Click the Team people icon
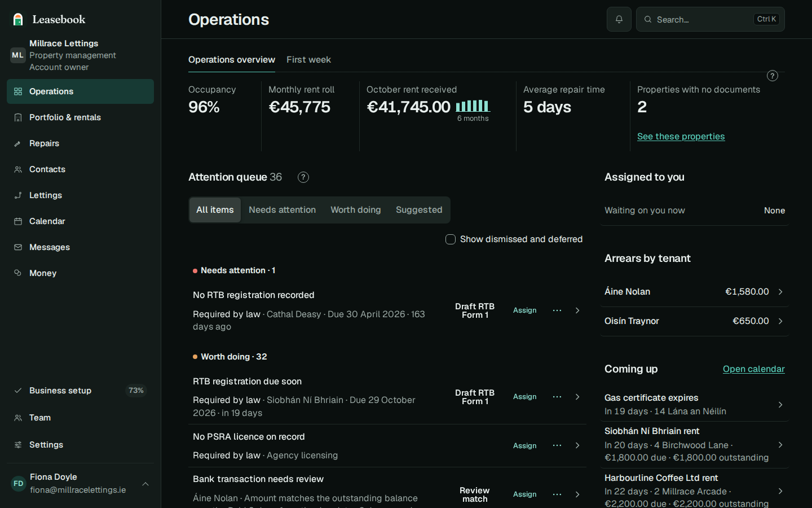 coord(18,418)
